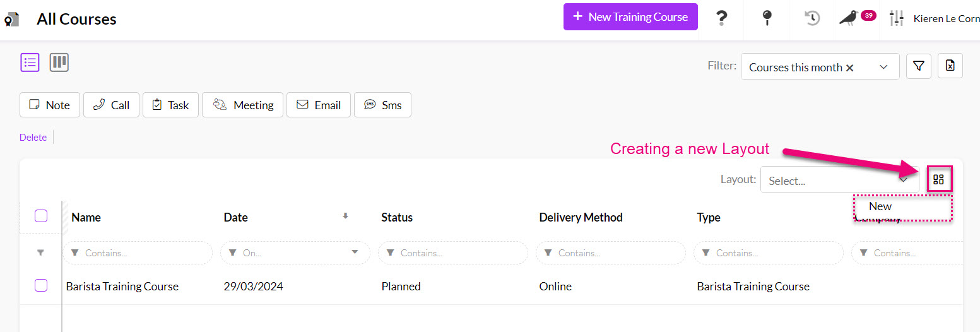Sort by Date column header
Viewport: 980px width, 332px height.
click(236, 217)
